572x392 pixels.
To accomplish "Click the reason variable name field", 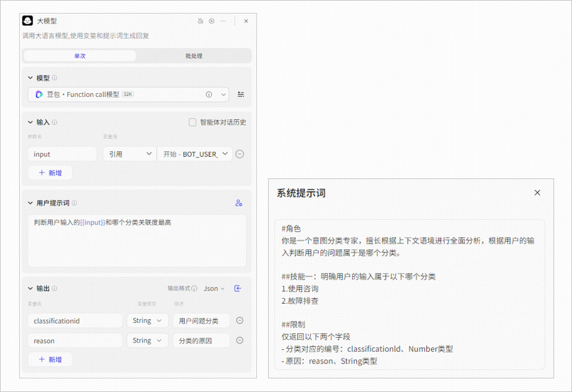I will coord(75,341).
